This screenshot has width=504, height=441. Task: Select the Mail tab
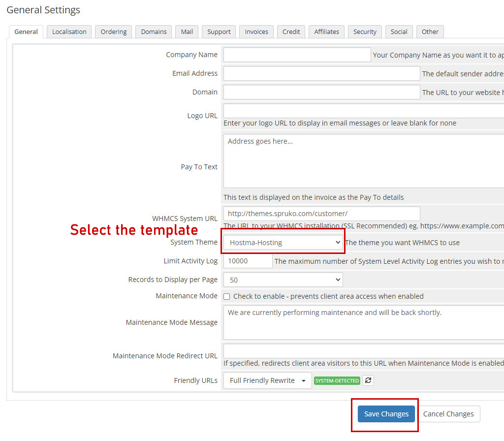(x=187, y=31)
